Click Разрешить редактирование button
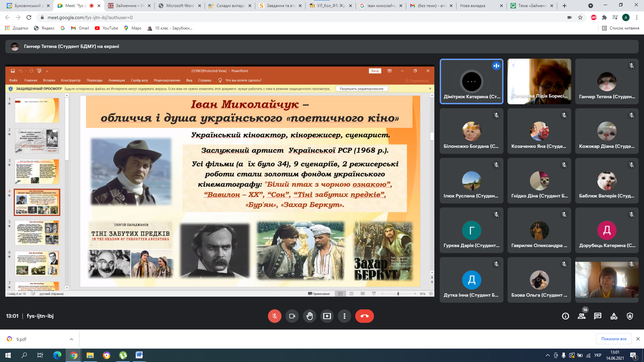 [362, 89]
